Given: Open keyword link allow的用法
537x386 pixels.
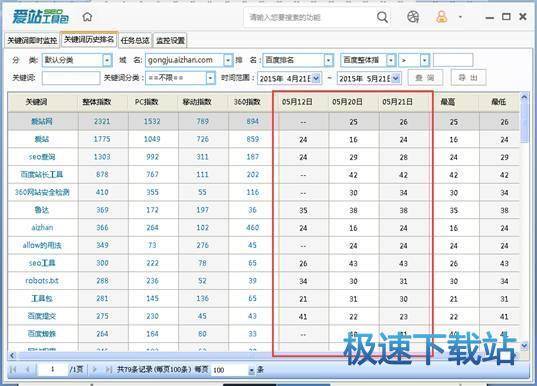Looking at the screenshot, I should point(42,245).
